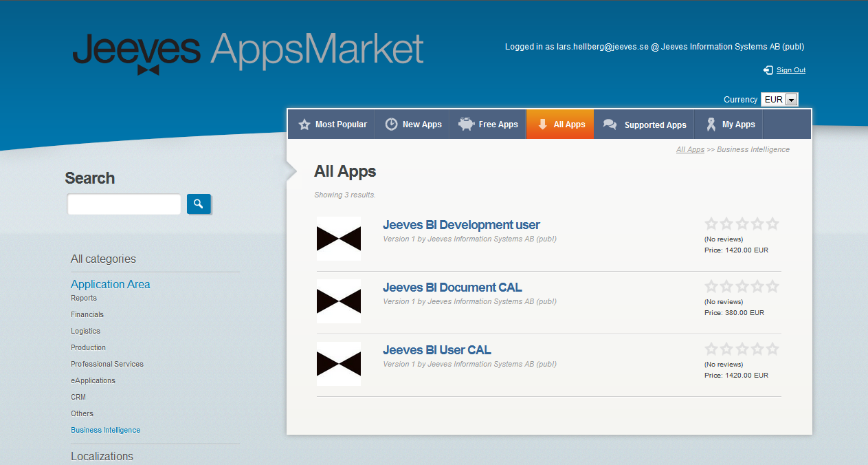Click '(No reviews)' under Jeeves BI Document CAL

(x=724, y=301)
